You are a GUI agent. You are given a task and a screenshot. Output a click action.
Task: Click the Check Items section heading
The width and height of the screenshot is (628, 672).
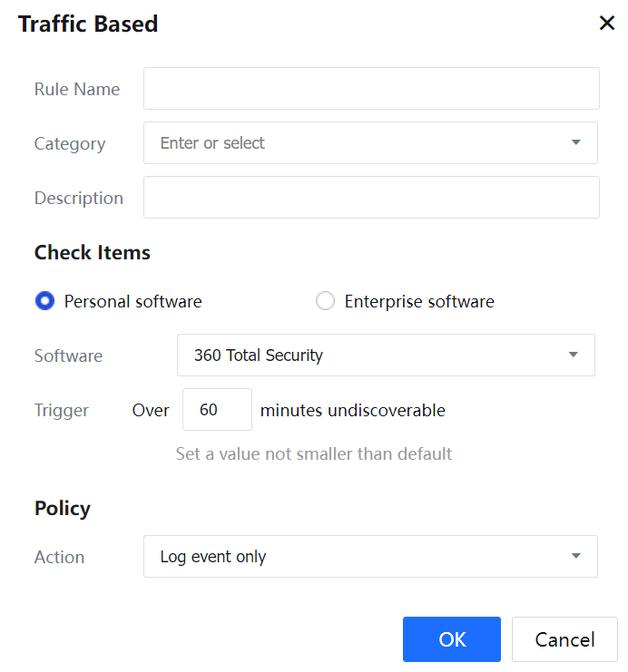point(93,253)
